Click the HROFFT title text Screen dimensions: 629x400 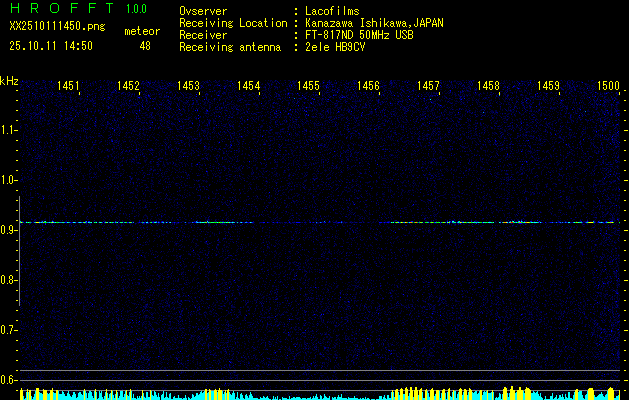tap(57, 9)
